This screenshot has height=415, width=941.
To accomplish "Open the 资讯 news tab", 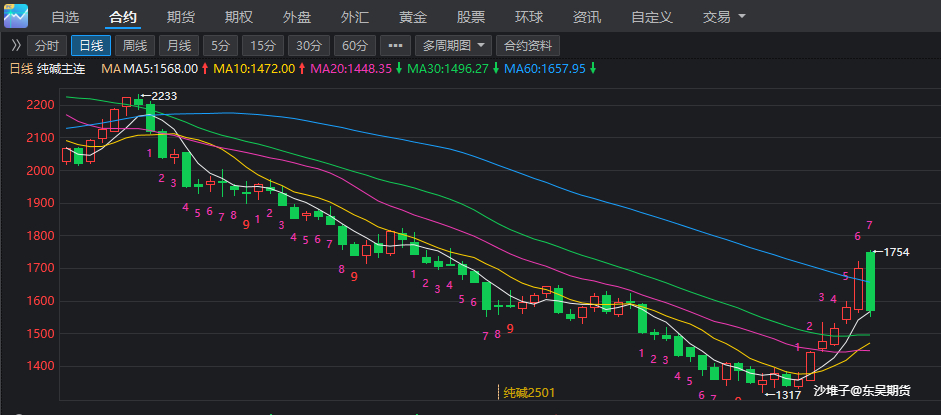I will pyautogui.click(x=587, y=17).
